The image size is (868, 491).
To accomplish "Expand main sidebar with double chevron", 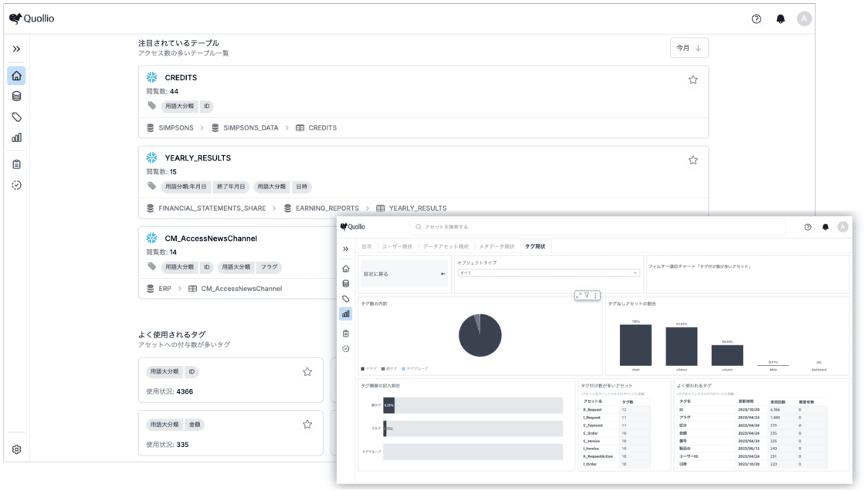I will click(16, 49).
